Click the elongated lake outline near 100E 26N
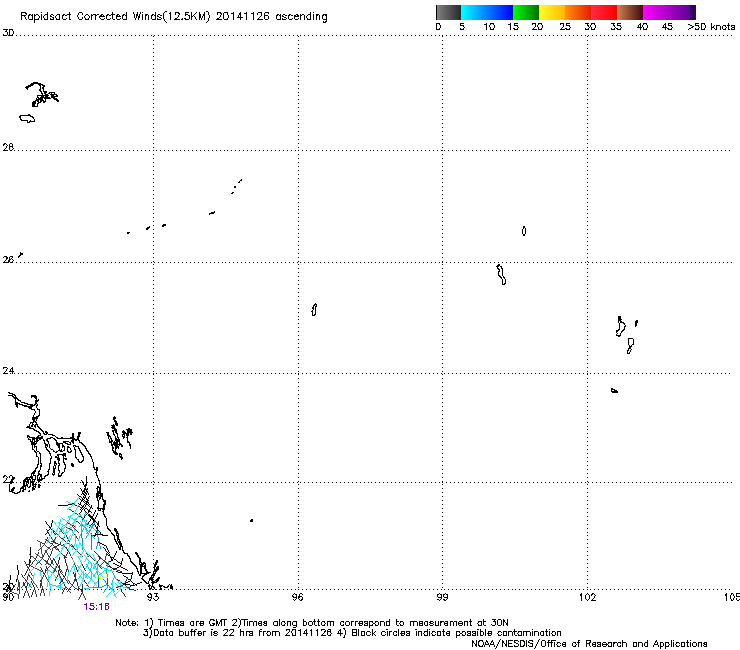Screen dimensions: 740x650 click(x=501, y=274)
